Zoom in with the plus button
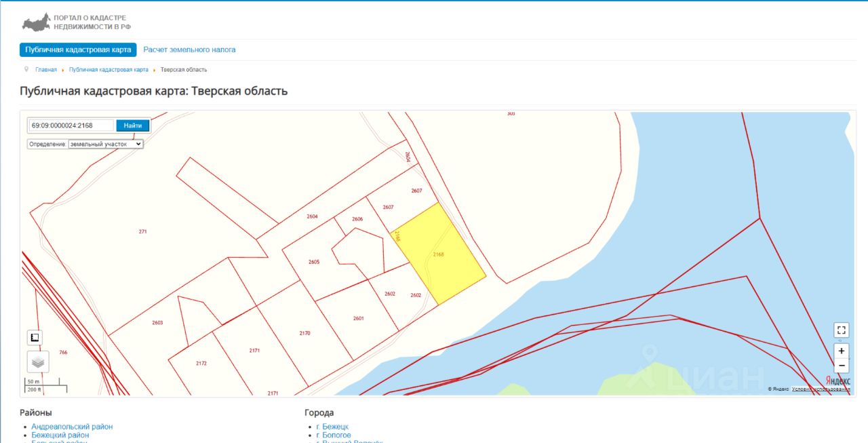Viewport: 868px width, 443px height. tap(842, 351)
